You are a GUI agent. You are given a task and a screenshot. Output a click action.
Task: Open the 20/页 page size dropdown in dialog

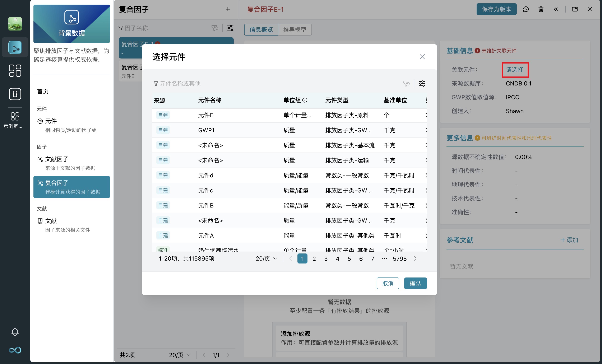[266, 258]
